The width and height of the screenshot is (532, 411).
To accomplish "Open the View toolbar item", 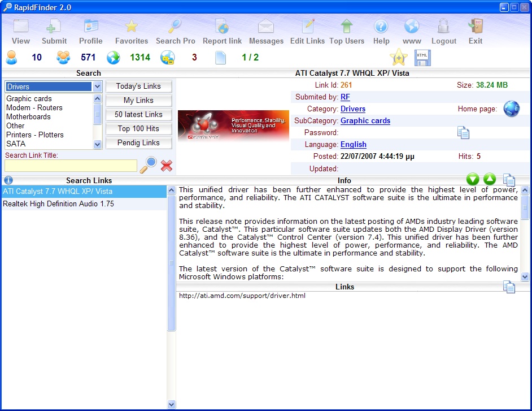I will tap(21, 32).
